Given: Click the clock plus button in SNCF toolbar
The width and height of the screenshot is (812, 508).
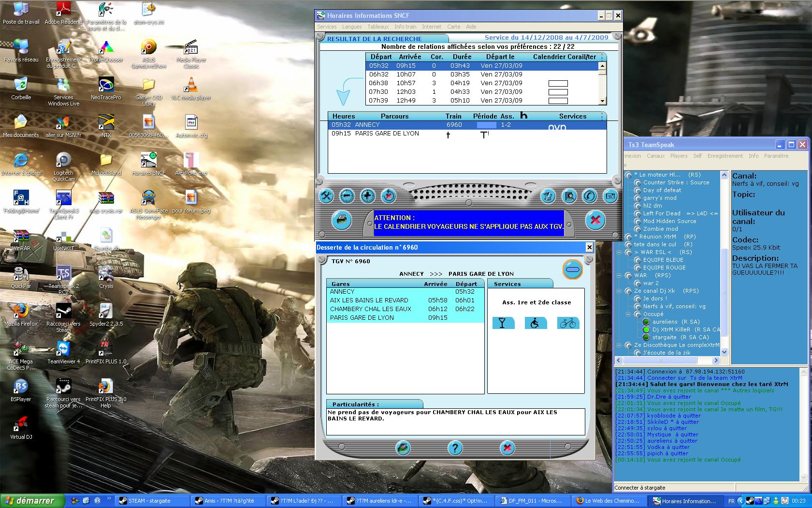Looking at the screenshot, I should pyautogui.click(x=368, y=196).
